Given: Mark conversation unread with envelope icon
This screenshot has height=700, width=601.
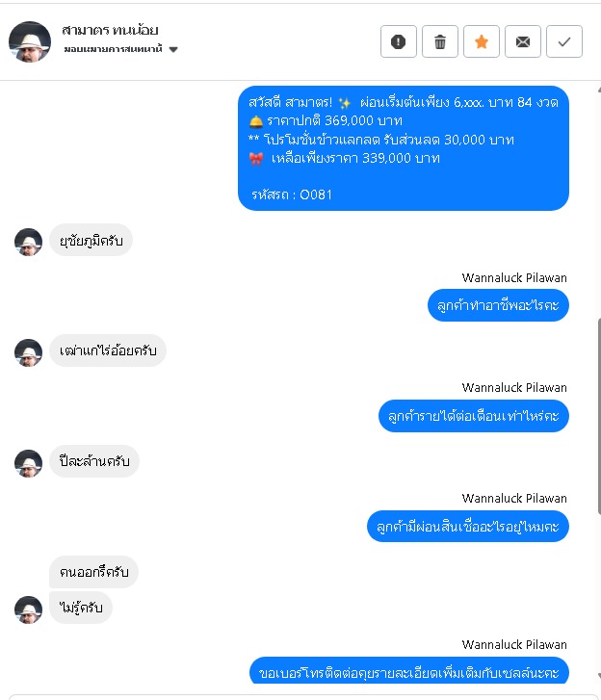Looking at the screenshot, I should click(523, 41).
